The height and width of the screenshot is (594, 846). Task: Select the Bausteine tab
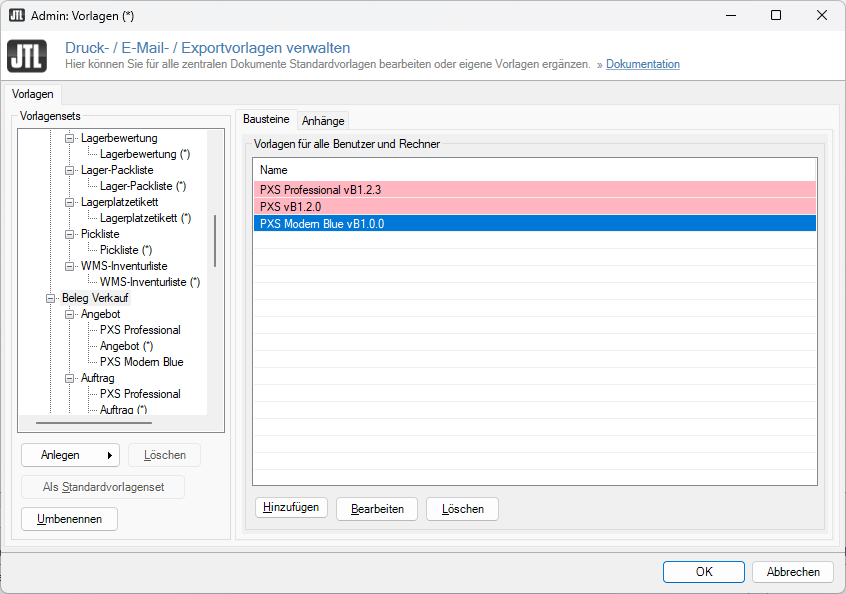point(266,119)
